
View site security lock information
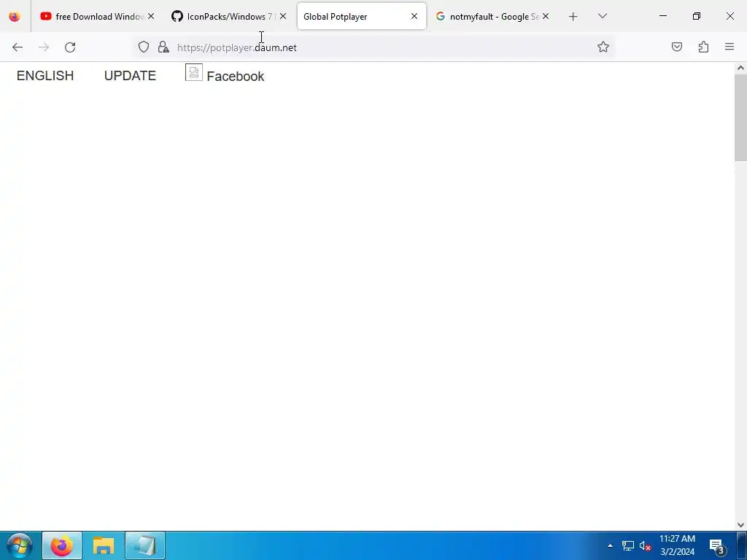[163, 47]
